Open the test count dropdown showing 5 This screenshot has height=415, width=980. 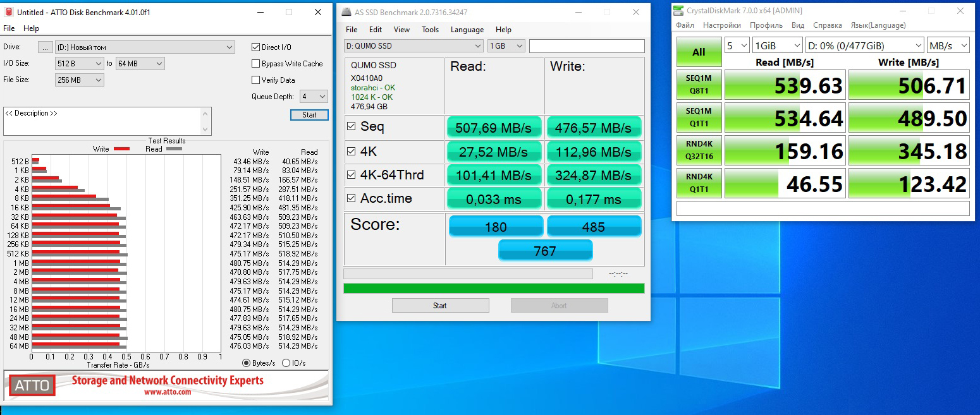737,45
